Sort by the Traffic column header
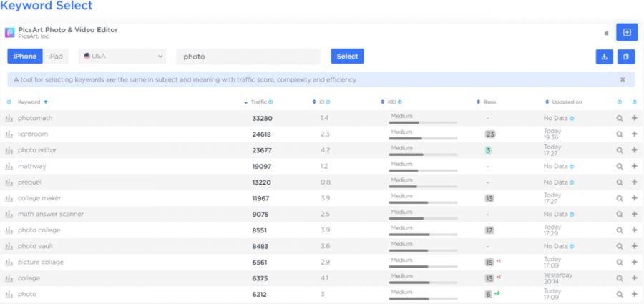This screenshot has width=644, height=304. click(x=258, y=102)
